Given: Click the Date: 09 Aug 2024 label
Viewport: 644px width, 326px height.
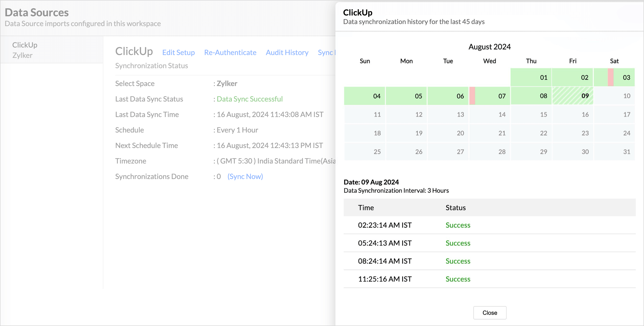Looking at the screenshot, I should coord(371,182).
